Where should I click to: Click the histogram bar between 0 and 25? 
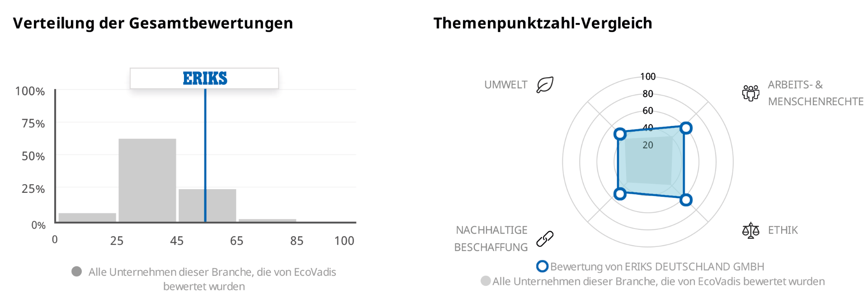87,217
